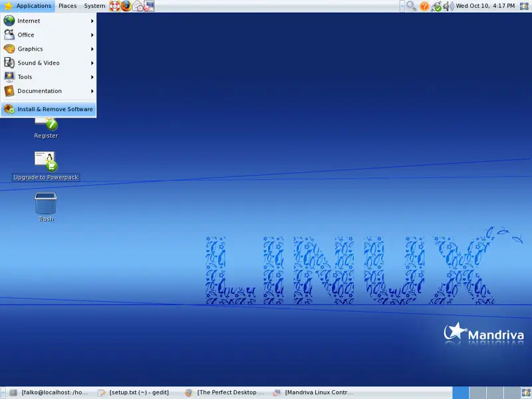Click the magnifier search icon in the top panel
The height and width of the screenshot is (399, 532).
click(412, 6)
